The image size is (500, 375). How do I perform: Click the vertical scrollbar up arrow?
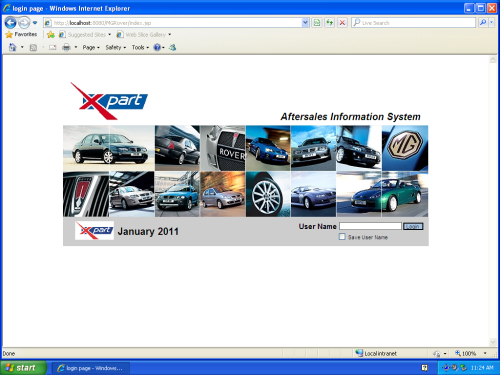point(493,59)
